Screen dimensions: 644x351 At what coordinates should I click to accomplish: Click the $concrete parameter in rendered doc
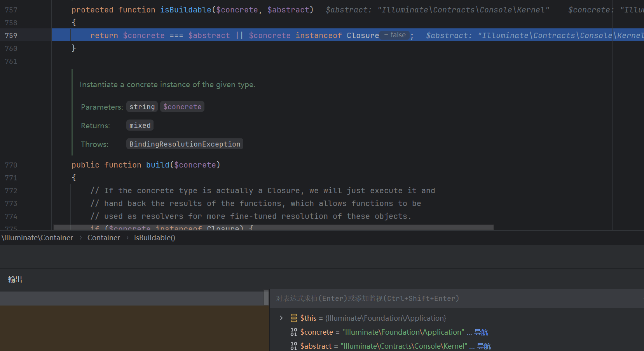[x=182, y=107]
